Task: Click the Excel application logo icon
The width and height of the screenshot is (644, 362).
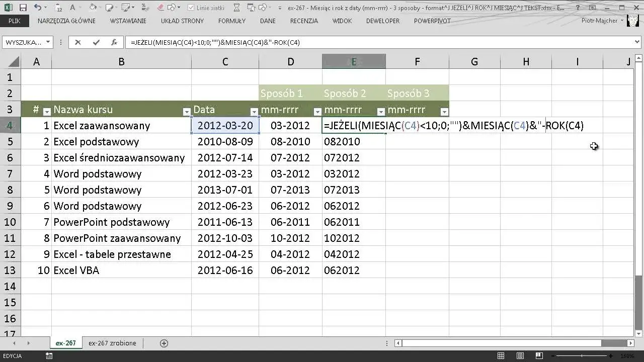Action: 9,8
